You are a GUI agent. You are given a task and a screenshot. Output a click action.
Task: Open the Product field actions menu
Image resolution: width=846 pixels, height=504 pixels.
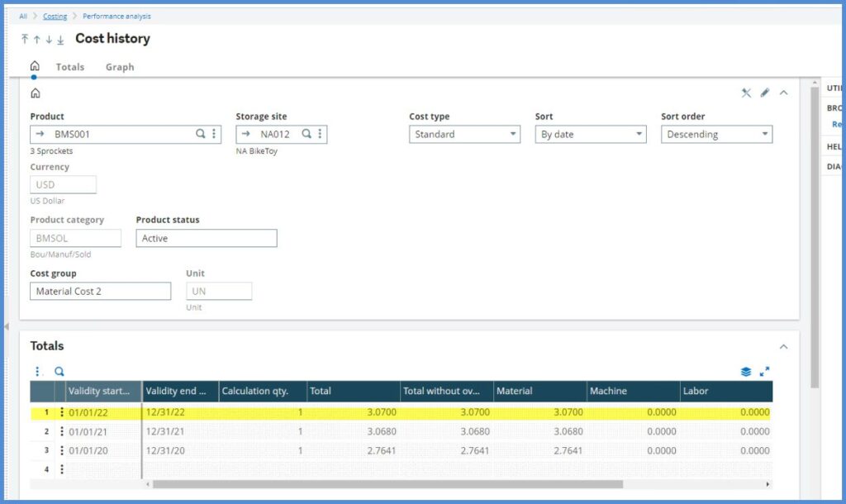214,134
